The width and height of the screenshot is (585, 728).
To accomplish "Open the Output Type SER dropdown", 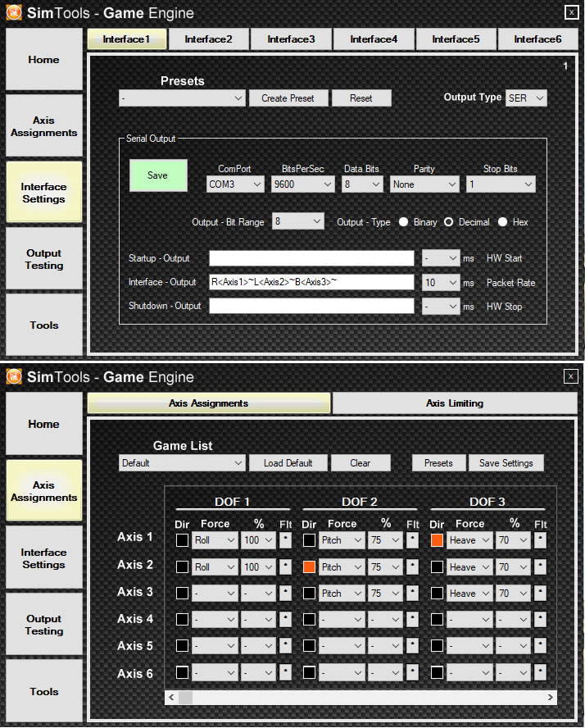I will pos(526,98).
